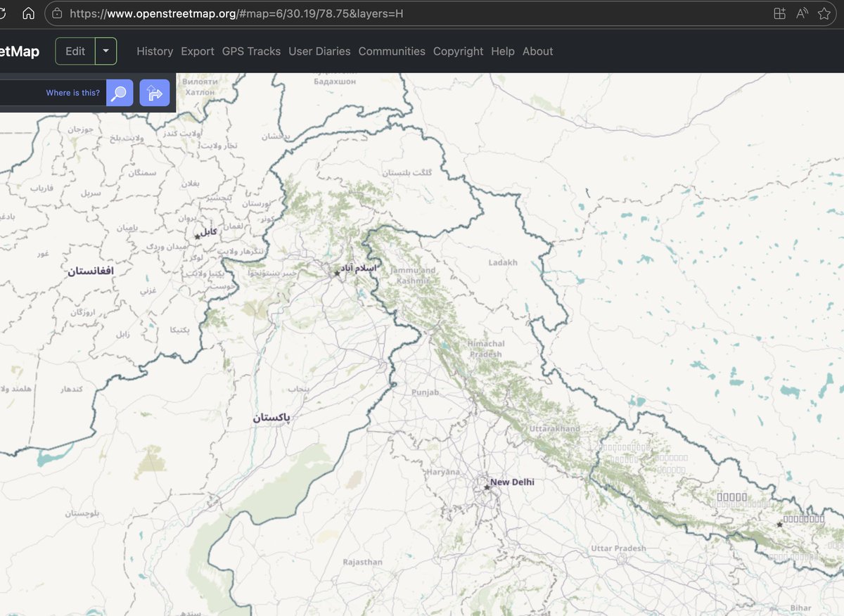
Task: Click the read aloud icon in address bar
Action: (802, 13)
